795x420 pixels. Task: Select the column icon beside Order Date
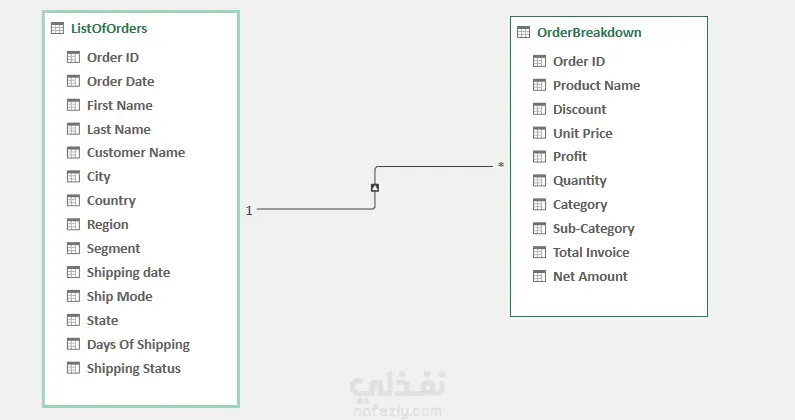[74, 81]
